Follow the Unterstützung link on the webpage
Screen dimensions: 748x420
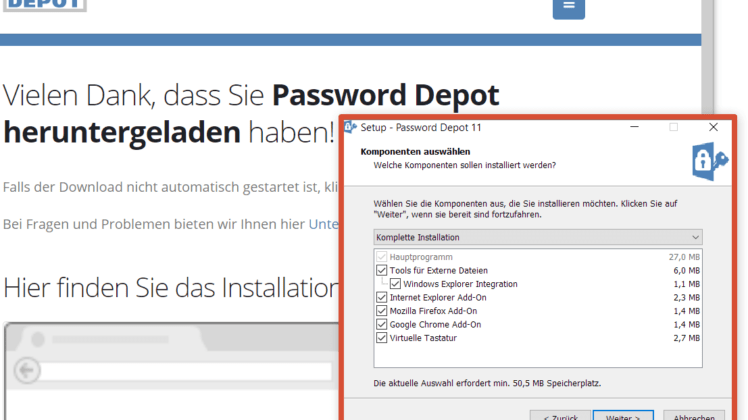click(323, 224)
